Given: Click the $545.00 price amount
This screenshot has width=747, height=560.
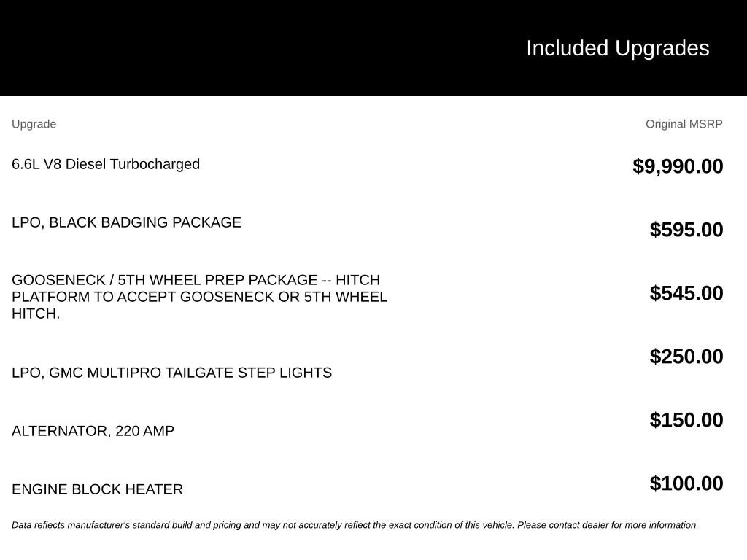Looking at the screenshot, I should tap(686, 293).
